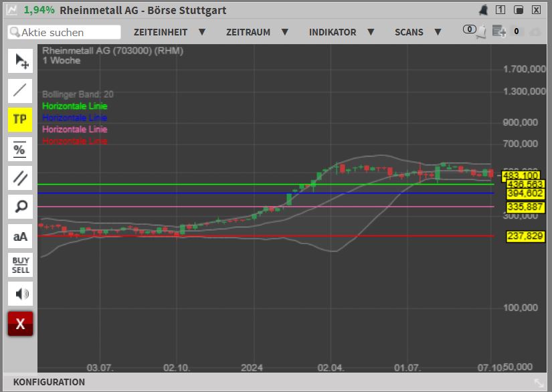Screen dimensions: 552x392
Task: Select the parallel channel lines tool
Action: tap(21, 178)
